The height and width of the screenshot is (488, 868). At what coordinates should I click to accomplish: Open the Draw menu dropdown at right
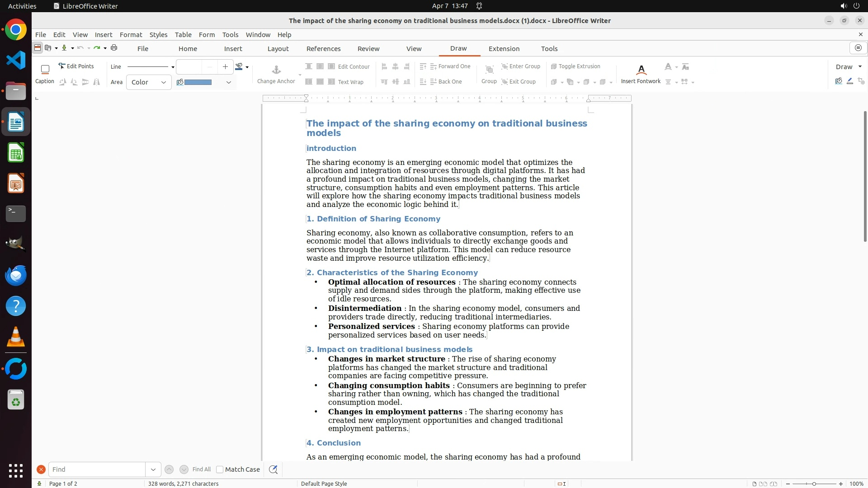tap(848, 67)
